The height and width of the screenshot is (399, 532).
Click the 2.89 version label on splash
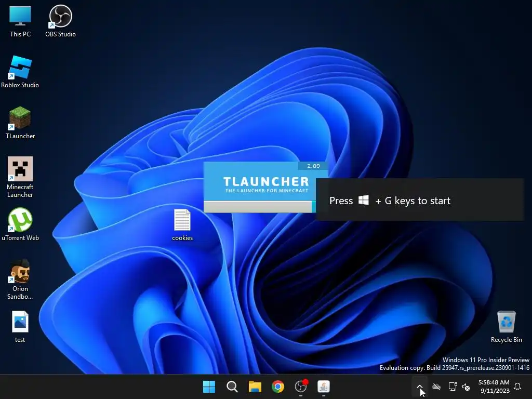[x=313, y=166]
